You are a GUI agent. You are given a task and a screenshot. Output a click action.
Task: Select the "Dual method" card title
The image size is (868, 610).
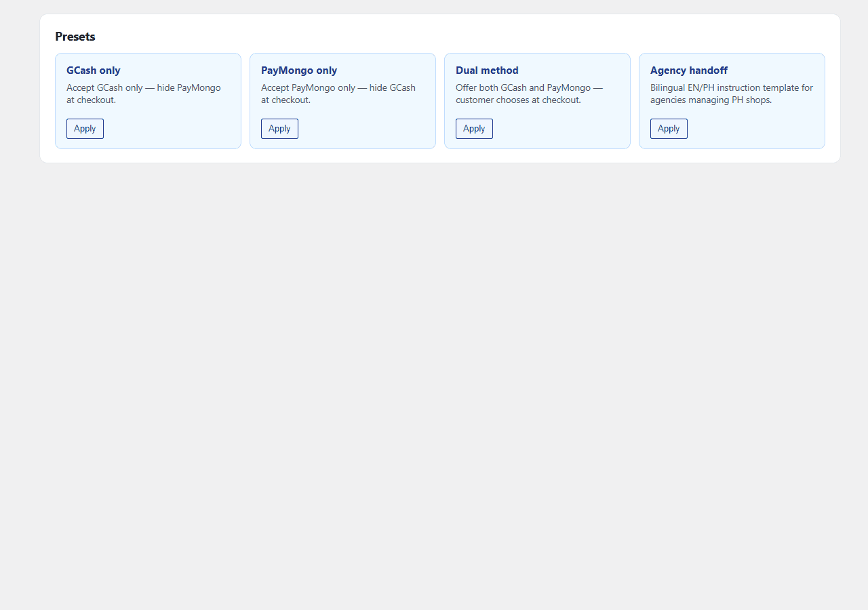tap(487, 70)
